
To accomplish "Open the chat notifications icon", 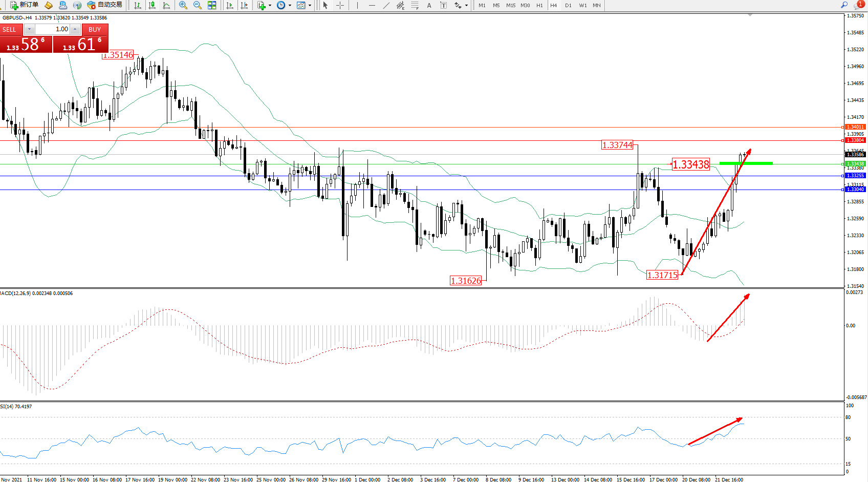I will (x=858, y=5).
